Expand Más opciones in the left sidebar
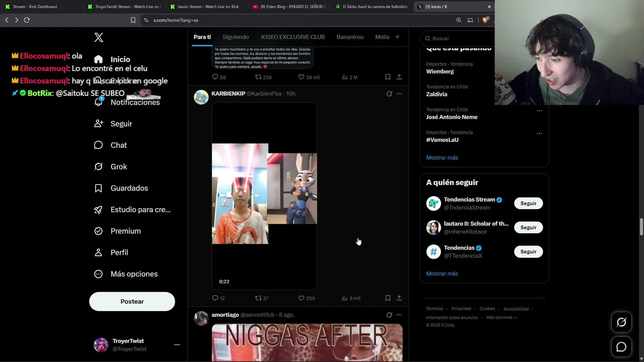 [x=126, y=274]
